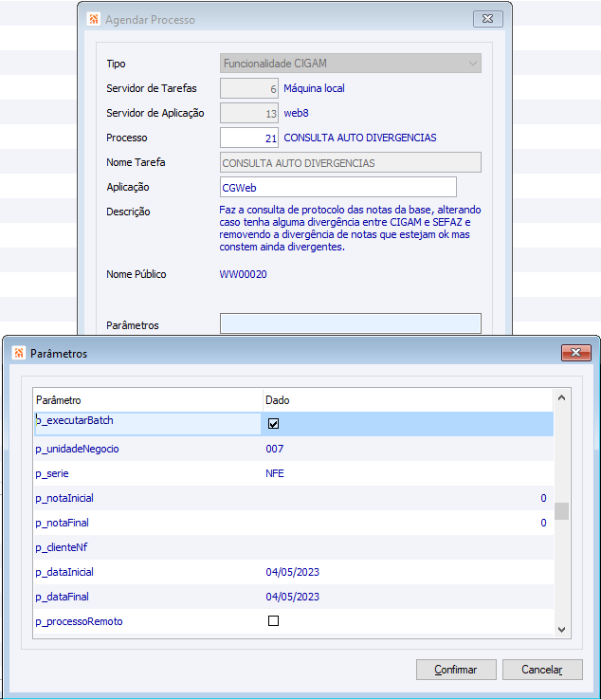Select the p_executarBatch parameter name
601x700 pixels.
pos(75,420)
